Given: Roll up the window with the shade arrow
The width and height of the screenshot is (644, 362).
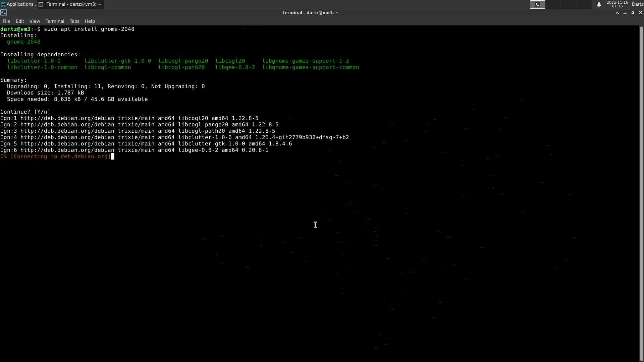Looking at the screenshot, I should (617, 13).
